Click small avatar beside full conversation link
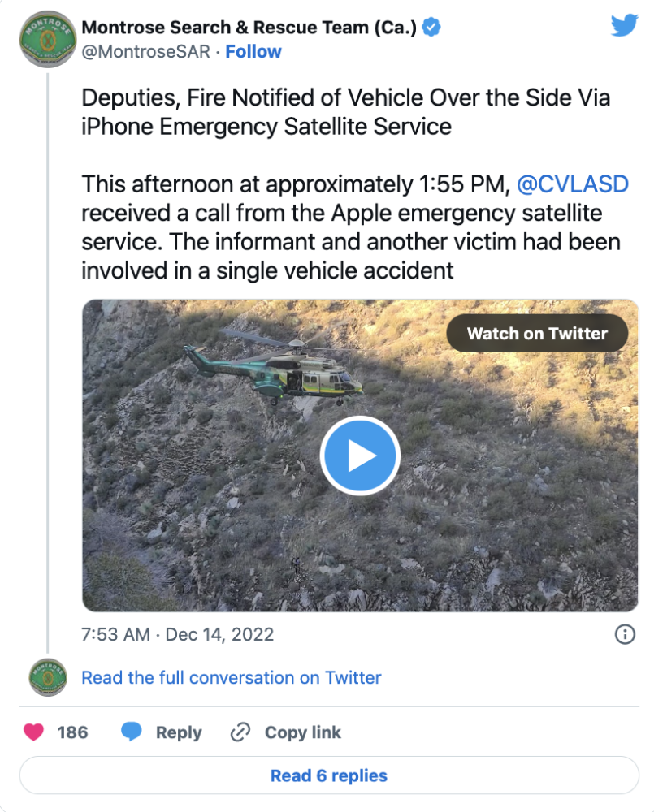The image size is (654, 812). tap(47, 677)
